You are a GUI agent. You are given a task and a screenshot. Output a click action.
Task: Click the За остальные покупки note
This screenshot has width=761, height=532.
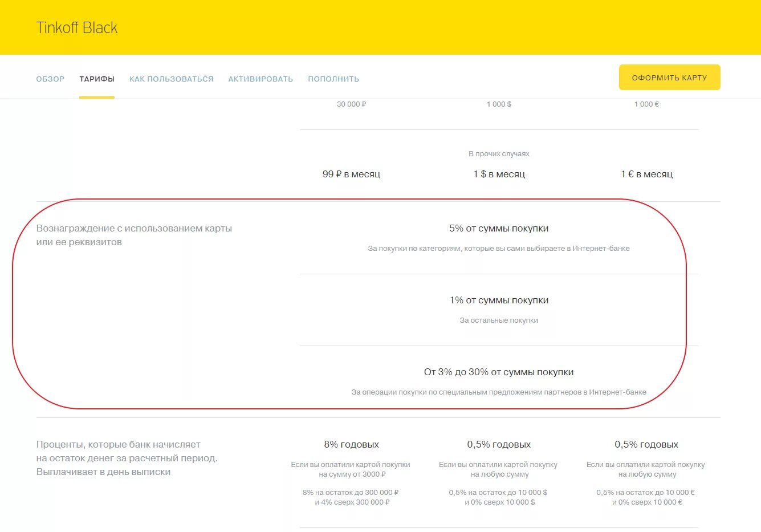tap(499, 320)
